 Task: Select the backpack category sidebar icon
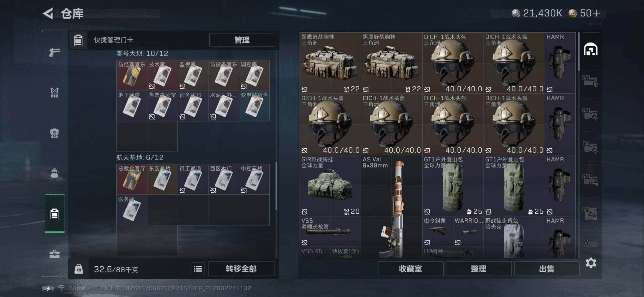pyautogui.click(x=54, y=133)
